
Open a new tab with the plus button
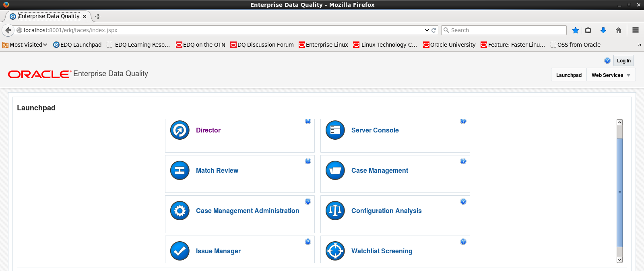tap(98, 17)
